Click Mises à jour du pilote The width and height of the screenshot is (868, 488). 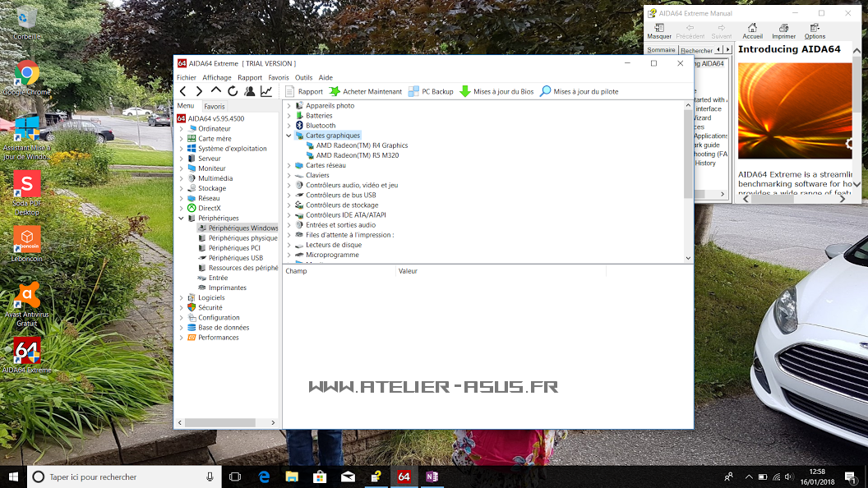pyautogui.click(x=579, y=91)
